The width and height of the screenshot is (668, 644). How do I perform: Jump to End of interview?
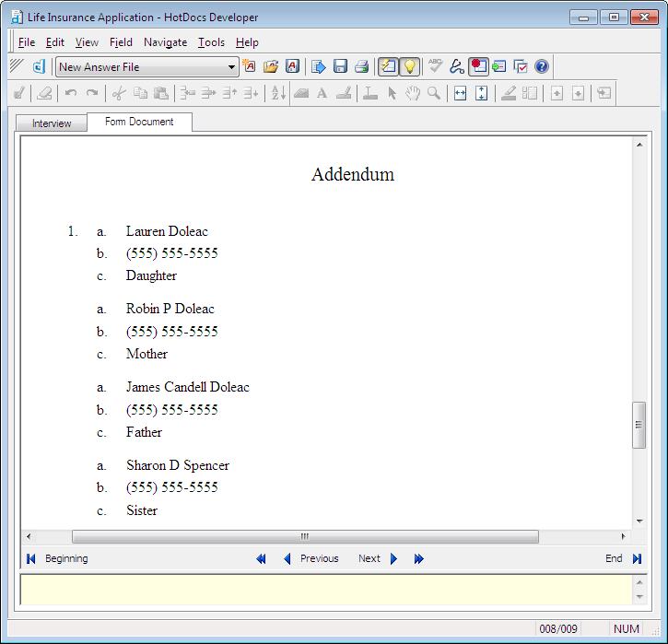point(623,558)
